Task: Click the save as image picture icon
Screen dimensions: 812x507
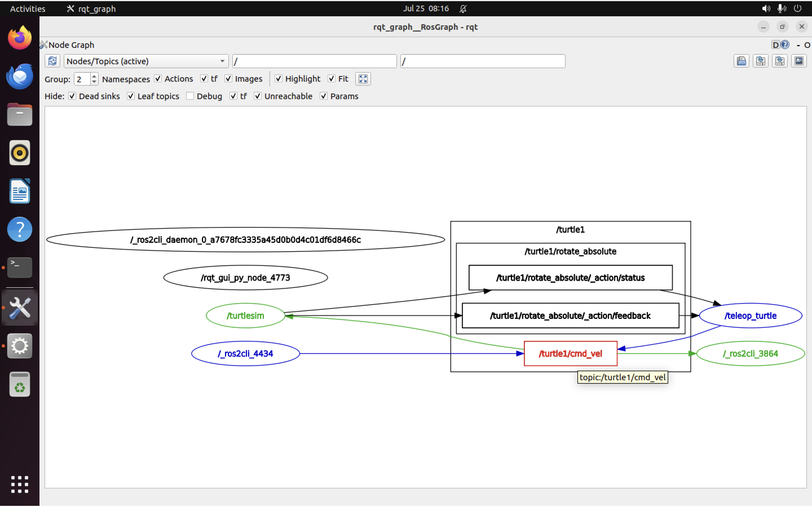Action: point(798,61)
